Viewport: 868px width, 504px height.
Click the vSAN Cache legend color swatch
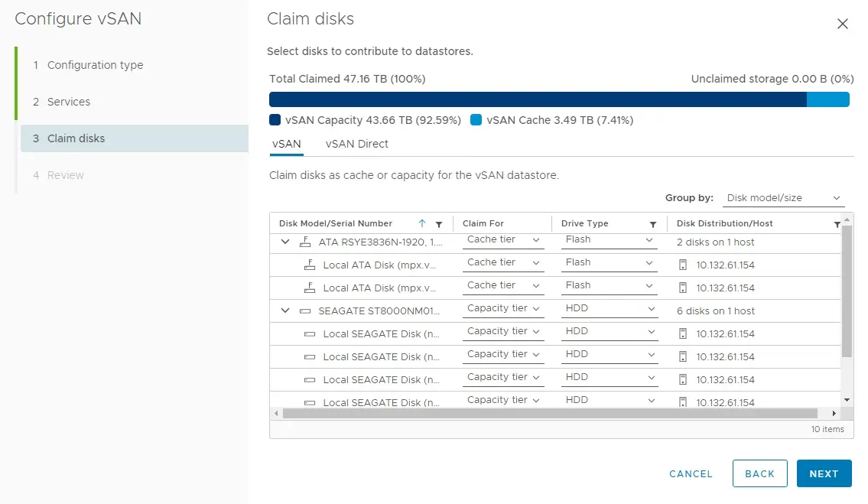(x=476, y=120)
